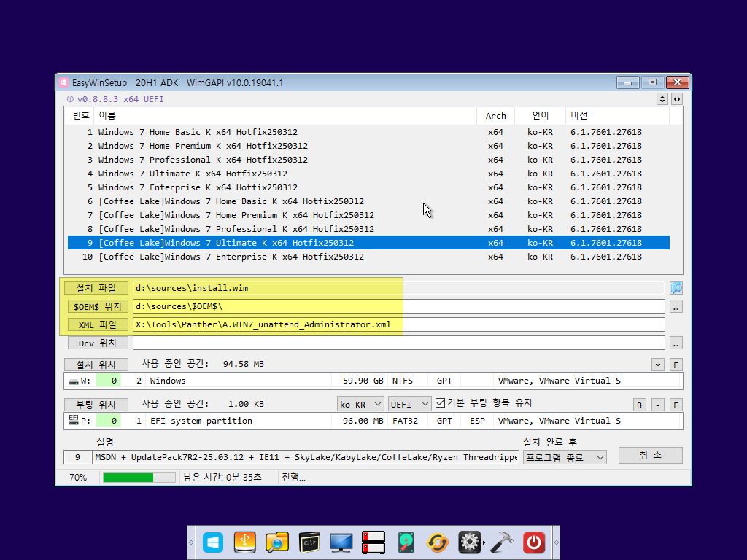Click the 설치 위치 button
This screenshot has height=560, width=747.
96,365
